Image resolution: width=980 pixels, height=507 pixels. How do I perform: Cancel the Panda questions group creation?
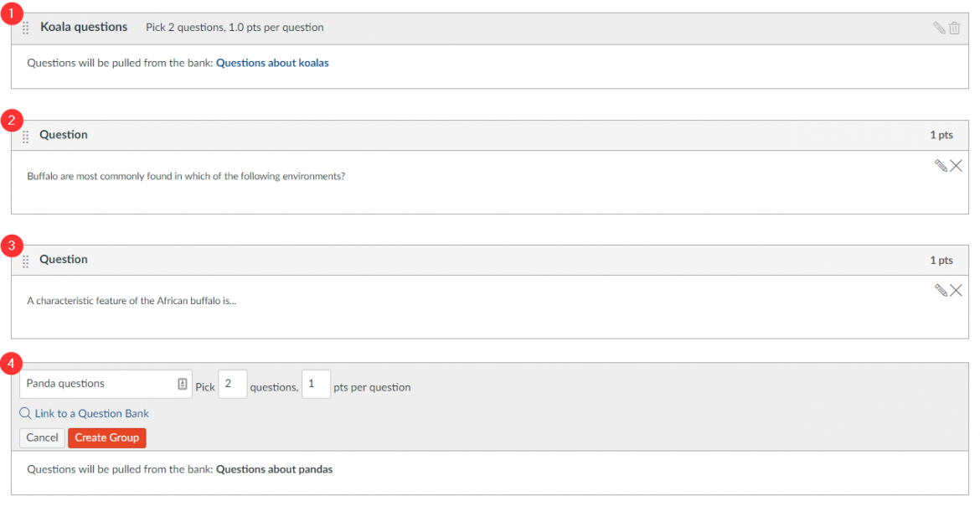click(x=41, y=437)
